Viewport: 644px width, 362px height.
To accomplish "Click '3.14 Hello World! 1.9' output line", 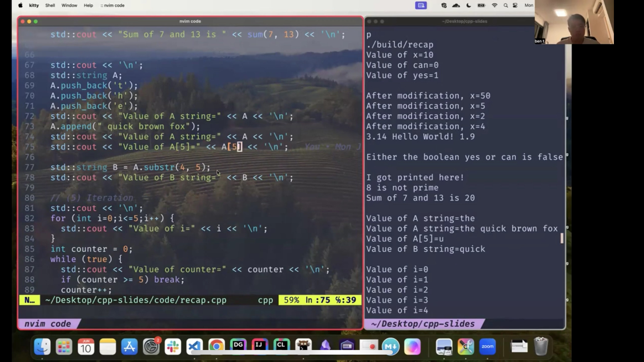I will click(x=421, y=137).
